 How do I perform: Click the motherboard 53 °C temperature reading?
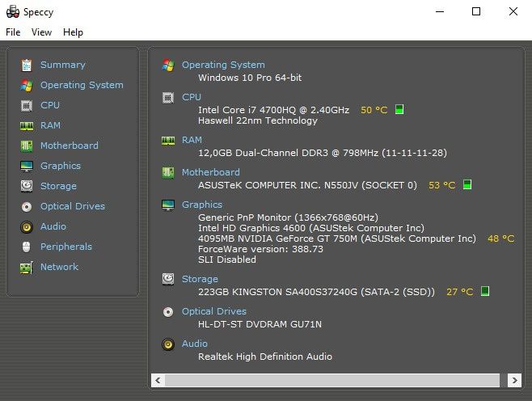point(441,185)
